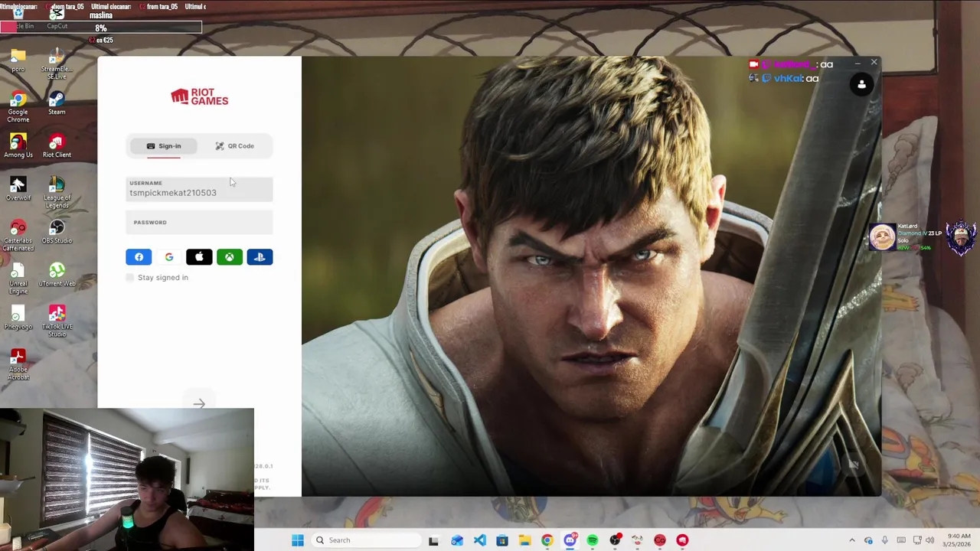Submit login with arrow button
980x551 pixels.
199,403
